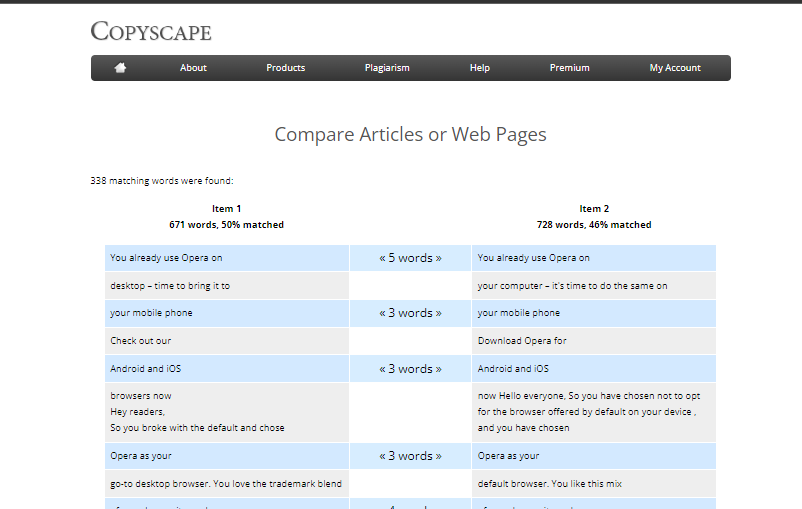Open the About menu item
Viewport: 802px width, 509px height.
point(193,68)
